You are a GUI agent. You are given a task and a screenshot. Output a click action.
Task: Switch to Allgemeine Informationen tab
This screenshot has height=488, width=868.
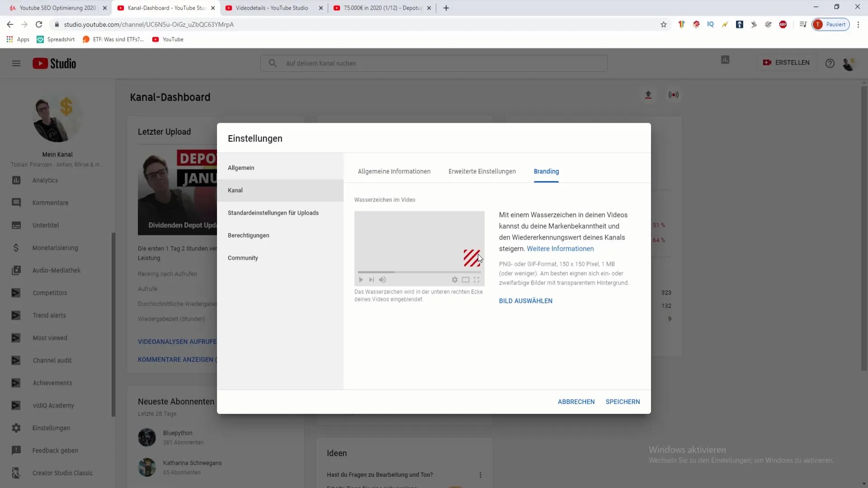coord(394,171)
